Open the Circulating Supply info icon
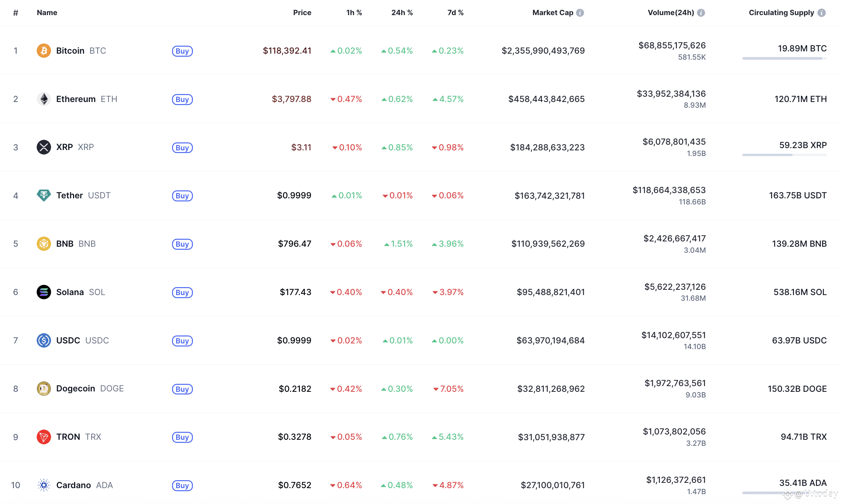The width and height of the screenshot is (841, 504). [822, 13]
